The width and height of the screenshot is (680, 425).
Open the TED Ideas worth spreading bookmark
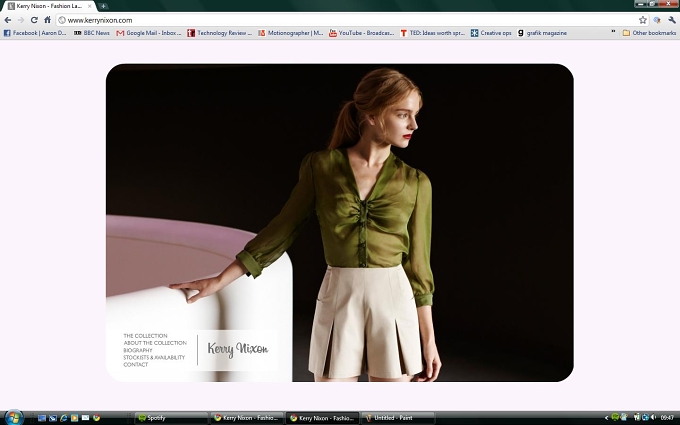tap(432, 33)
